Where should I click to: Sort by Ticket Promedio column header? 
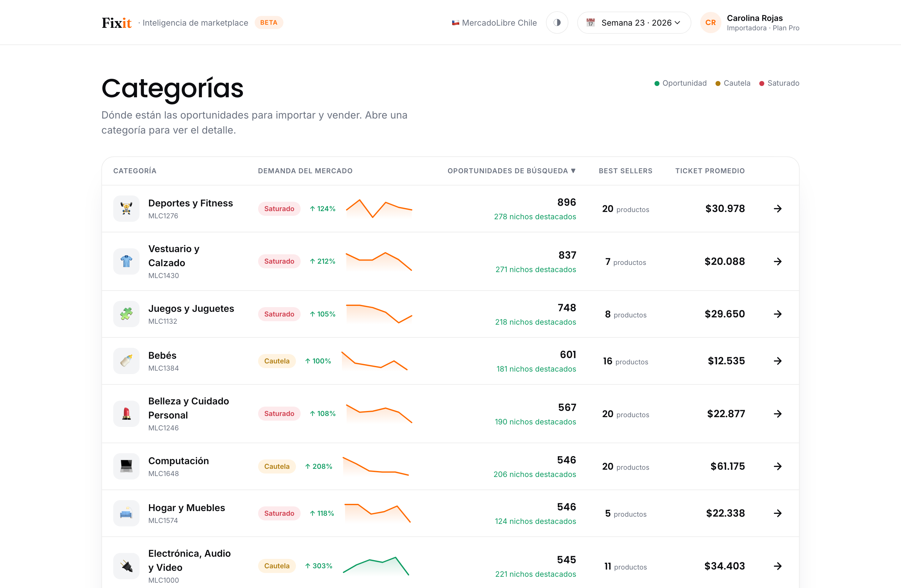point(710,171)
